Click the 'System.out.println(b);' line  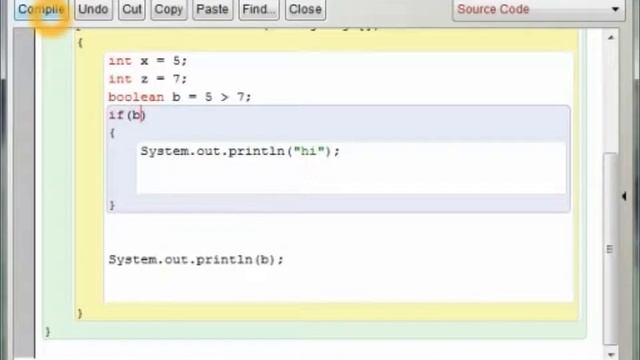196,260
